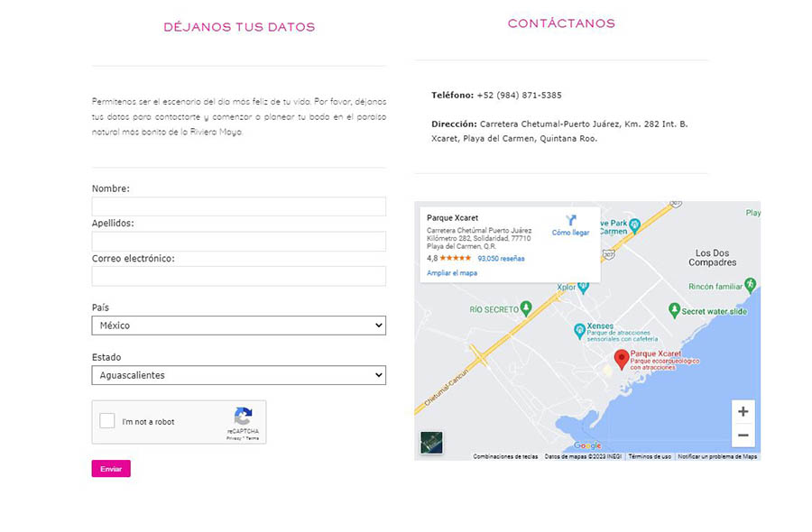Click the Xplor marker on the map
The image size is (812, 532).
click(585, 289)
